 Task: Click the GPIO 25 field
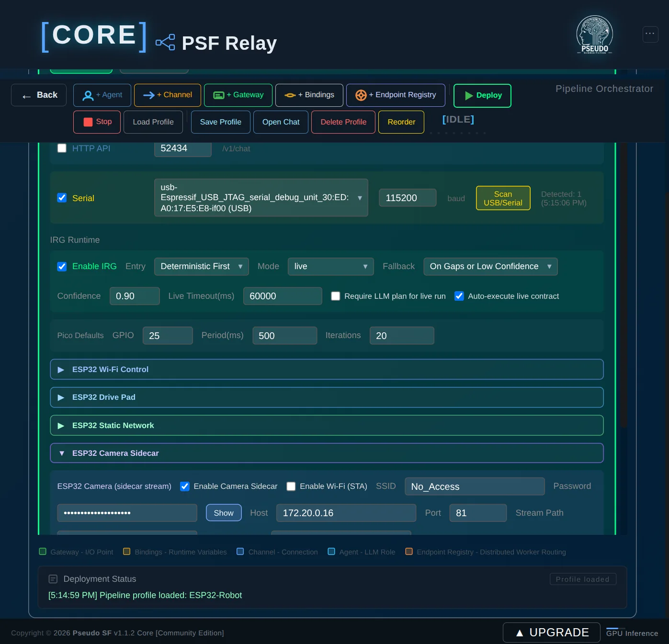tap(168, 336)
